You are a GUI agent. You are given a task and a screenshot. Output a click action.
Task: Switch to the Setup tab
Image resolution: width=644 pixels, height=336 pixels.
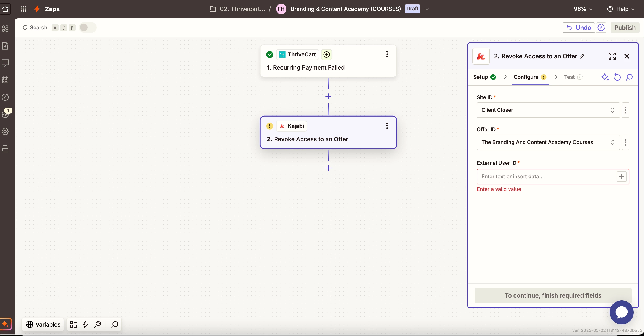(485, 77)
